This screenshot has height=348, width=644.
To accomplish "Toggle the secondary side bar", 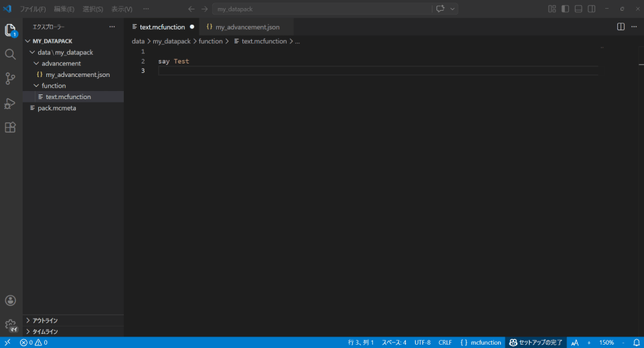I will click(591, 9).
